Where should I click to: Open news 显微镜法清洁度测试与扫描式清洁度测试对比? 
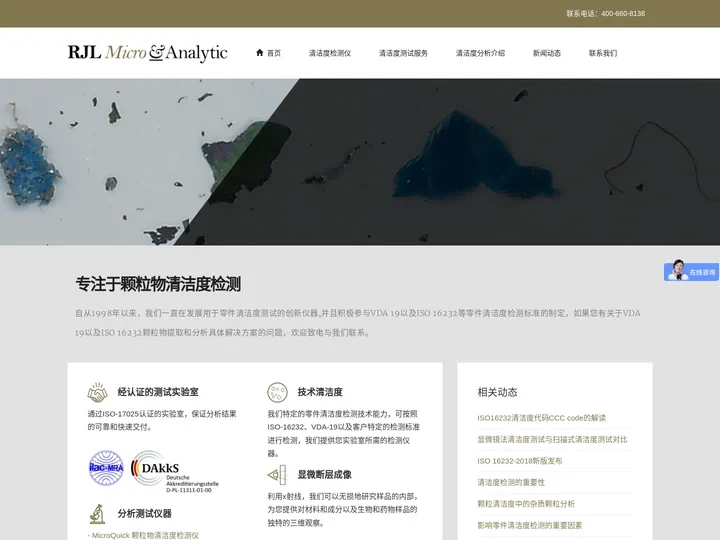tap(552, 439)
